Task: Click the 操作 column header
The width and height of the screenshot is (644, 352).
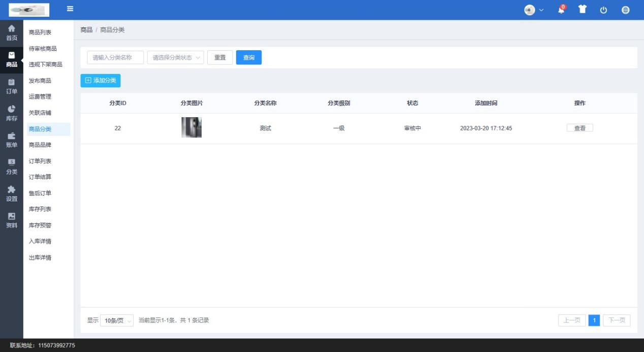Action: [579, 103]
